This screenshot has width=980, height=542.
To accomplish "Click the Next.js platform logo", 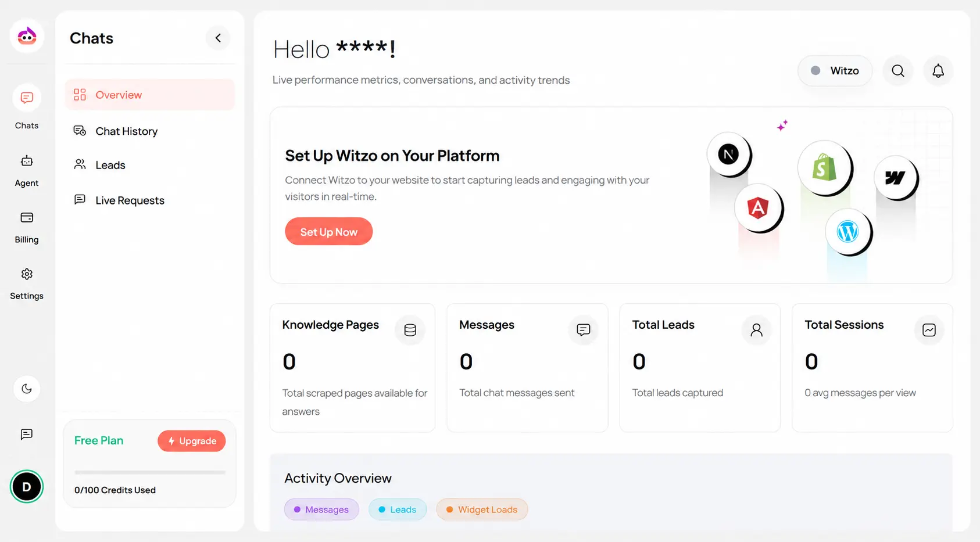I will [x=728, y=154].
